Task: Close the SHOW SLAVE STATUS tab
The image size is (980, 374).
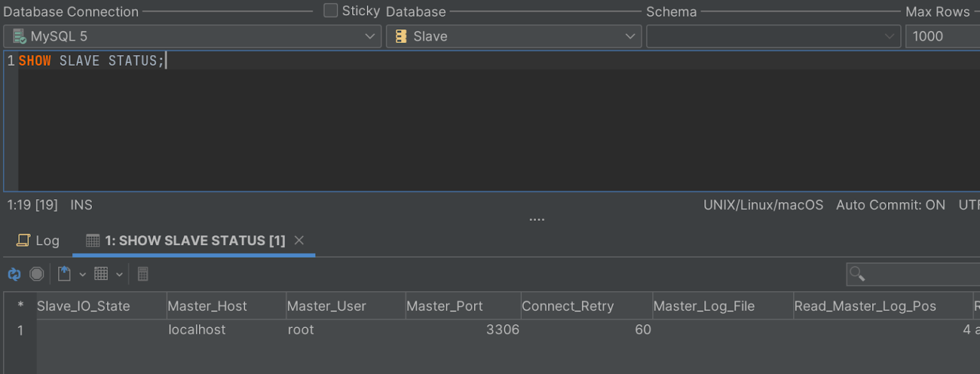Action: [299, 241]
